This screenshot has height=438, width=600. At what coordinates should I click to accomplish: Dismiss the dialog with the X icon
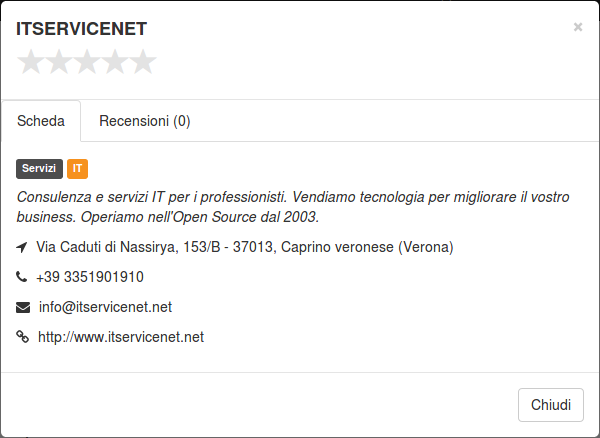click(578, 27)
